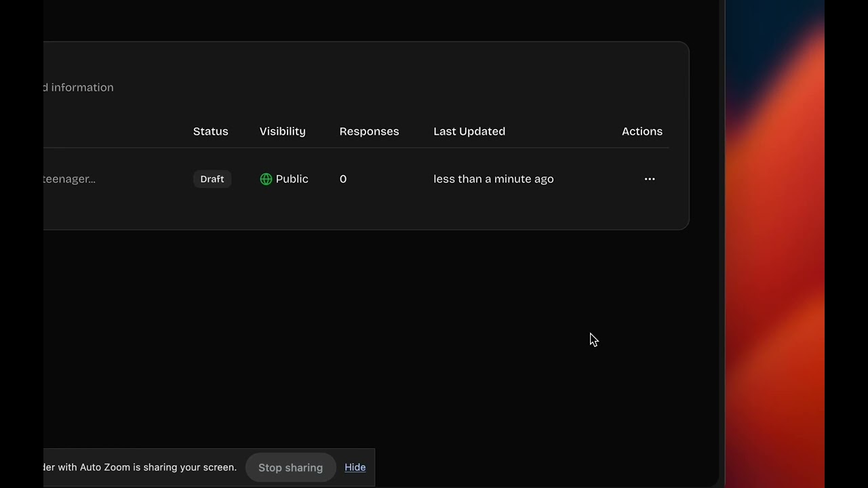Click the responses count 0
Screen dimensions: 868x488
pyautogui.click(x=343, y=179)
